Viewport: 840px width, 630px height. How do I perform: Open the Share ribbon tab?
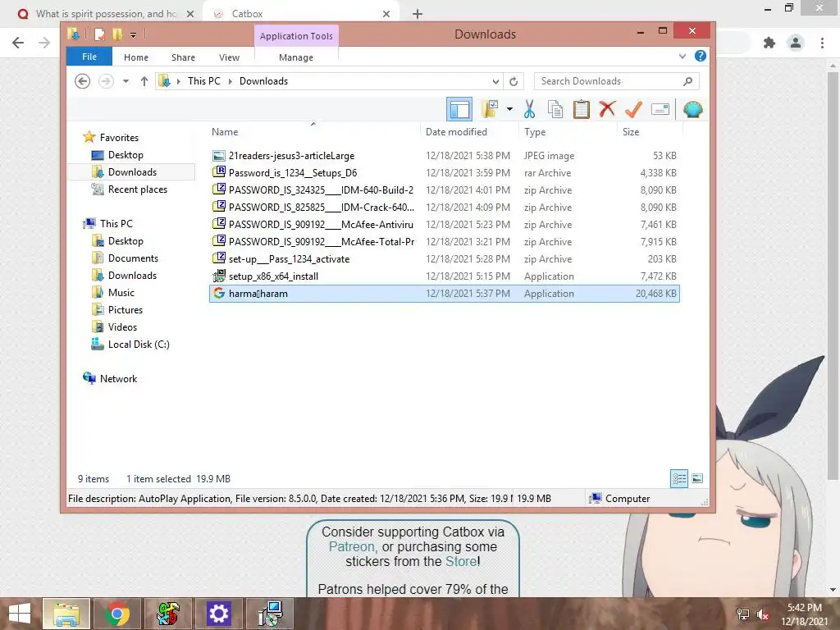183,57
